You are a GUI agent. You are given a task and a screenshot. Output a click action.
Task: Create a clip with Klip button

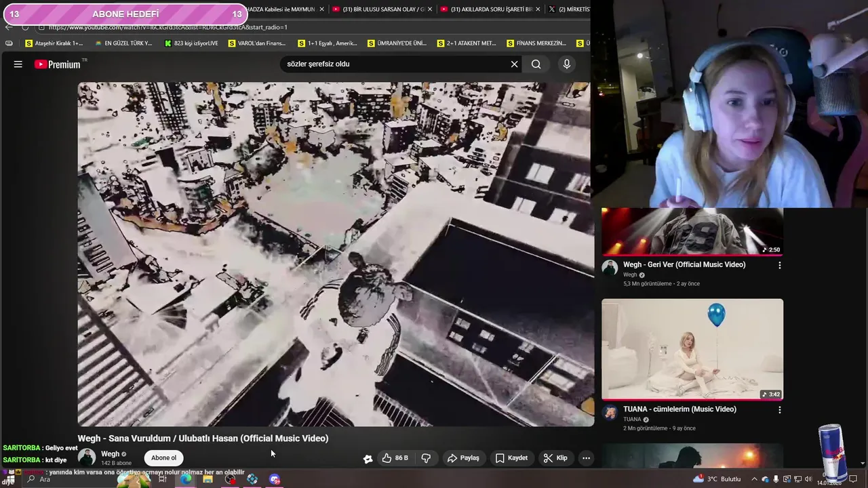tap(555, 458)
